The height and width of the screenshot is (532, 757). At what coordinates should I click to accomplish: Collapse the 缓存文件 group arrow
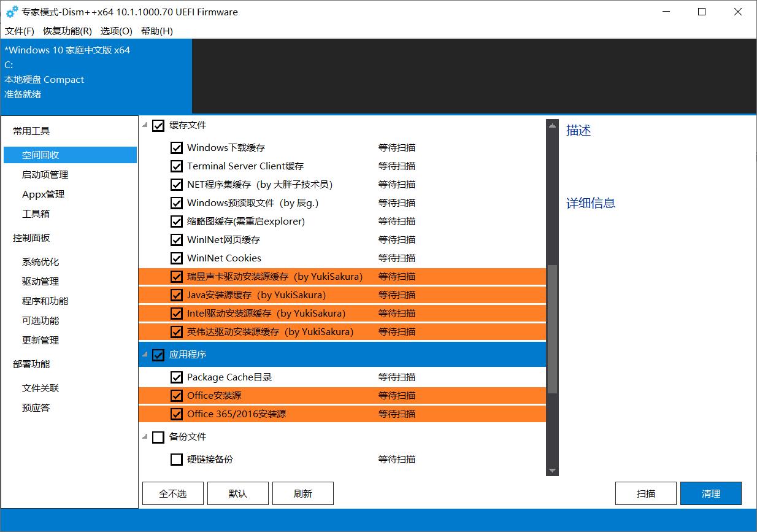click(145, 126)
